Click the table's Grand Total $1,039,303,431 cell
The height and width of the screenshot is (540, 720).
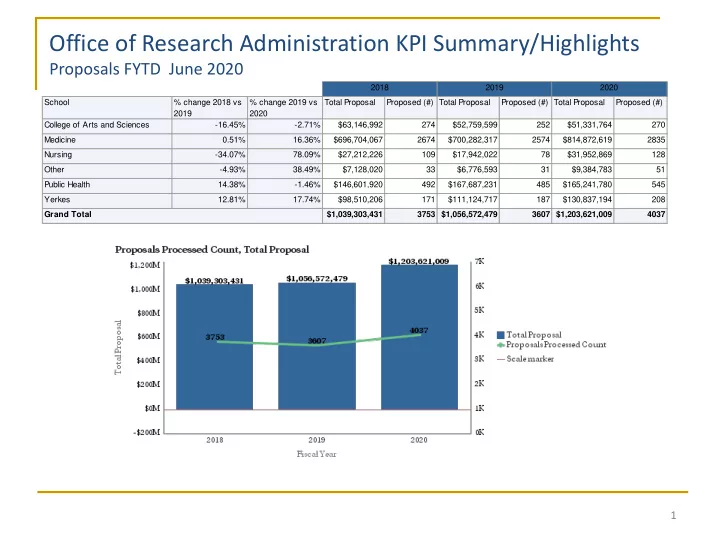(354, 214)
